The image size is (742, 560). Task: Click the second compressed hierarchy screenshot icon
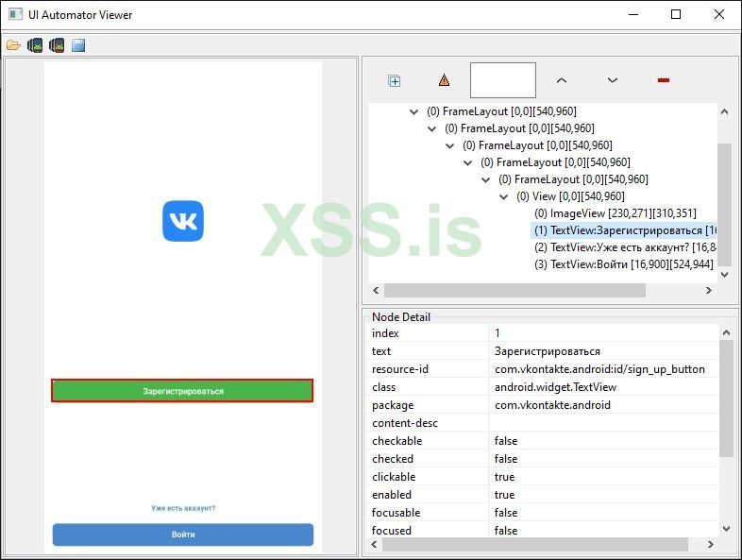click(57, 45)
